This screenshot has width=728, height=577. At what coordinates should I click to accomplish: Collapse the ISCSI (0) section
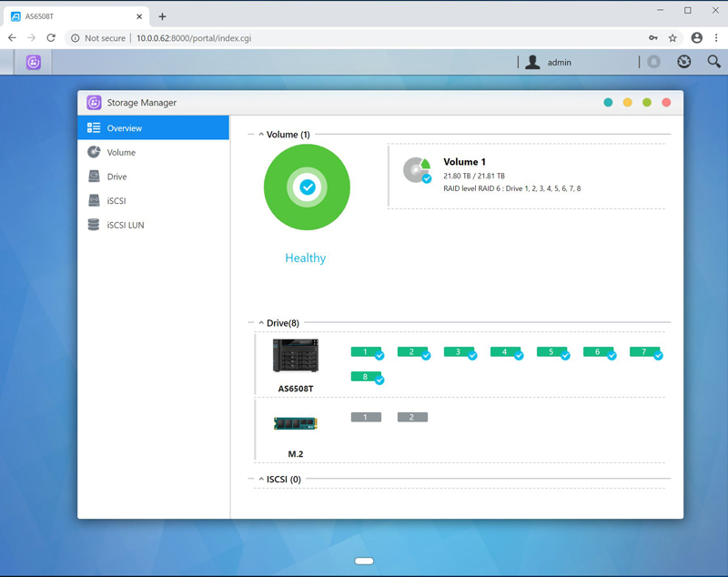click(x=261, y=480)
